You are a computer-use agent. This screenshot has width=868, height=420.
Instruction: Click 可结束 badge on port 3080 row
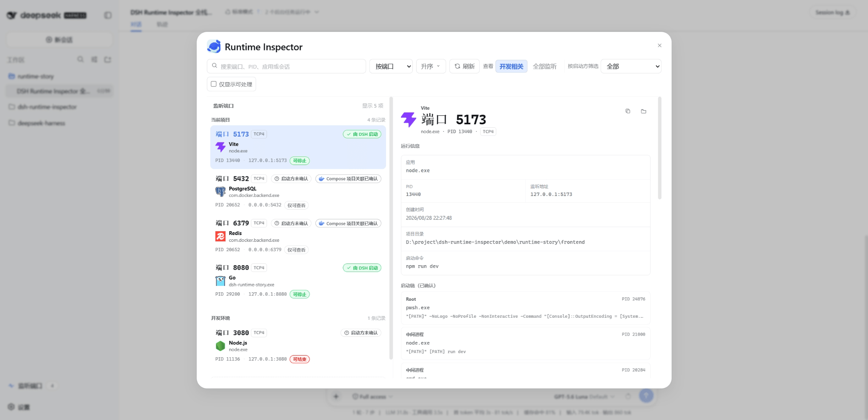pos(300,359)
